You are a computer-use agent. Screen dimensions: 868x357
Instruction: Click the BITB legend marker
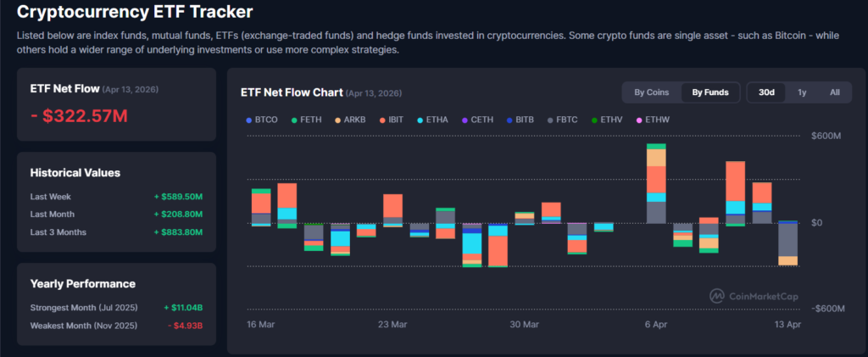click(509, 120)
